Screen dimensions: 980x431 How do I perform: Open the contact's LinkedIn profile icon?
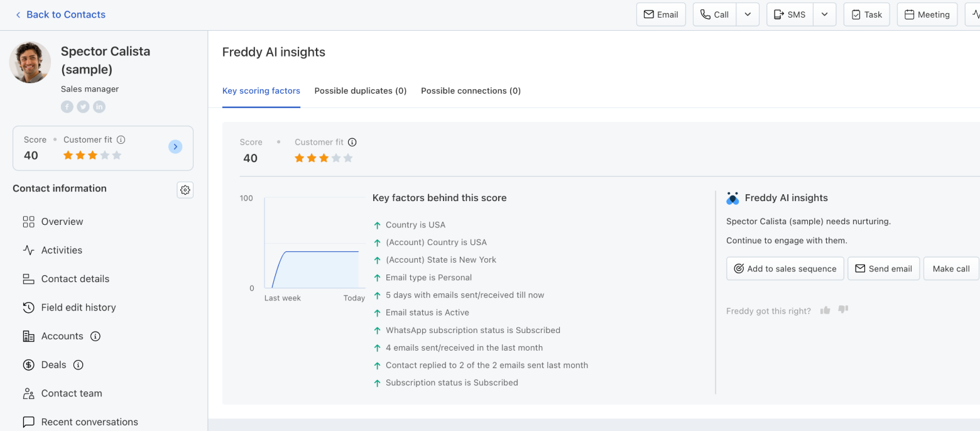(99, 107)
